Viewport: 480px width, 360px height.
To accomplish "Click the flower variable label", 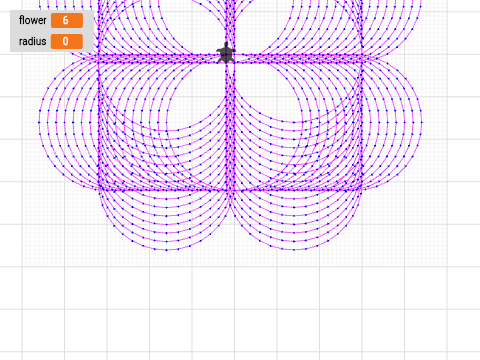I will [x=32, y=20].
